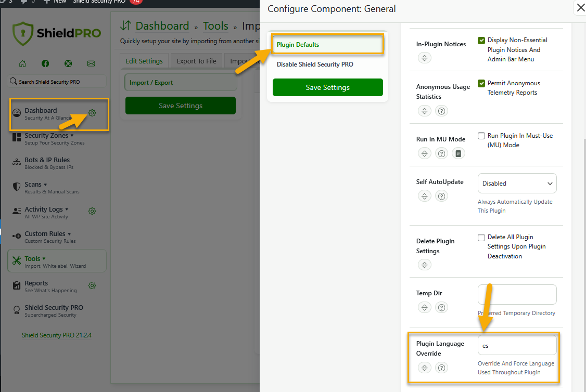Click the up-down arrows icon under In-Plugin Notices

coord(425,58)
